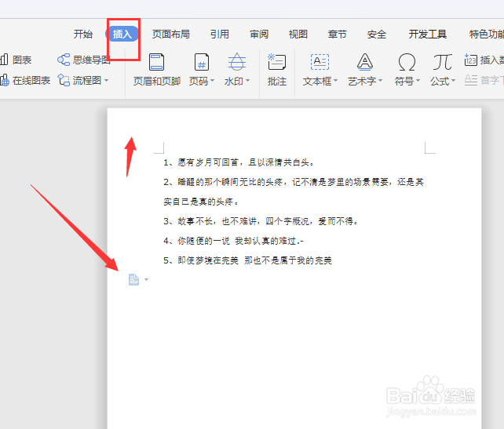
Task: Click the 艺术字 word art icon
Action: pyautogui.click(x=365, y=62)
